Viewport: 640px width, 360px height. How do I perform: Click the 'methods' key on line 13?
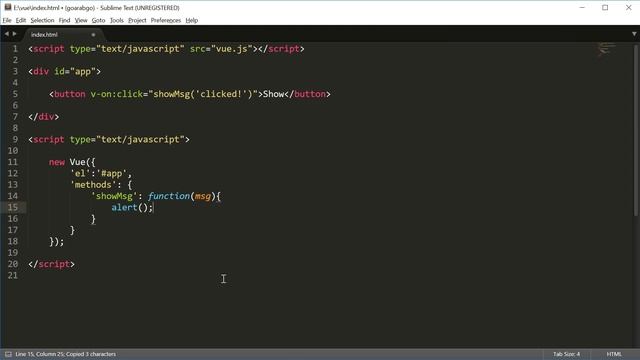click(93, 185)
